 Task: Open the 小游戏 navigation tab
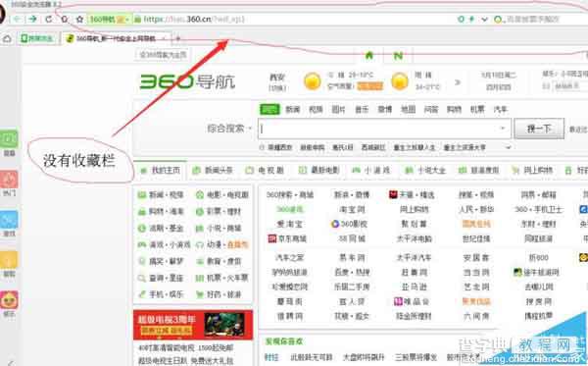point(371,171)
